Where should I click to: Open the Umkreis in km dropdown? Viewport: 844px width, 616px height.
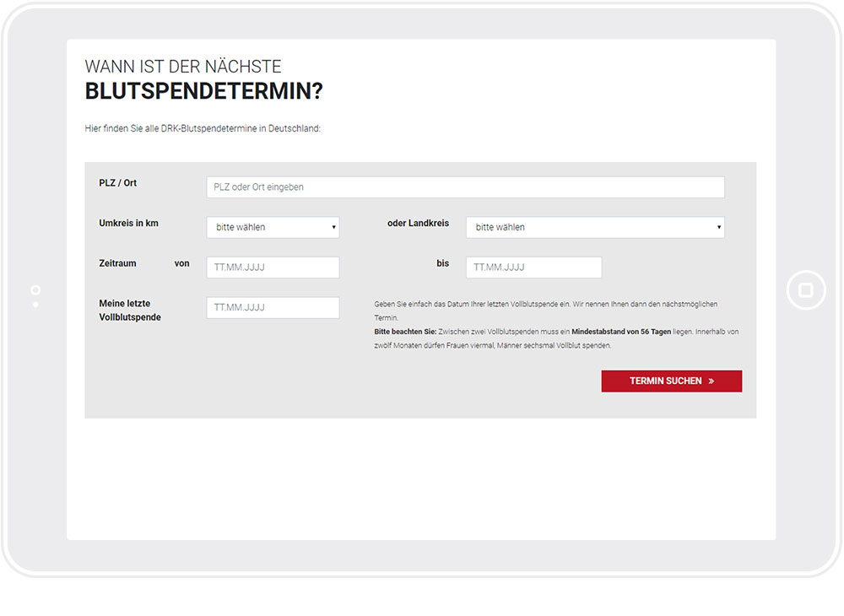[x=273, y=227]
